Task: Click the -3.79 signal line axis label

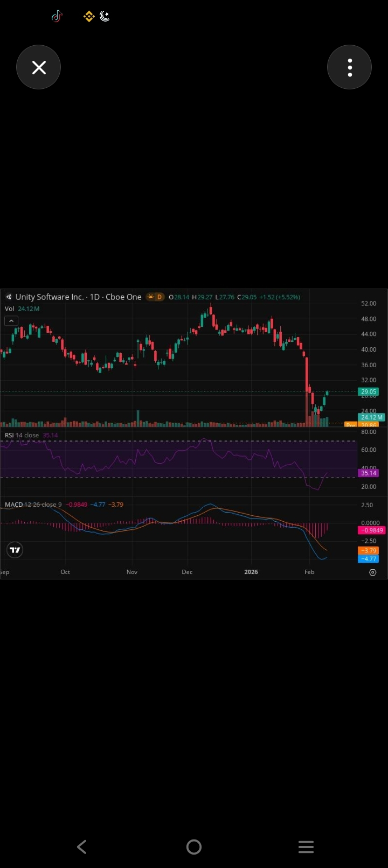Action: pos(369,551)
